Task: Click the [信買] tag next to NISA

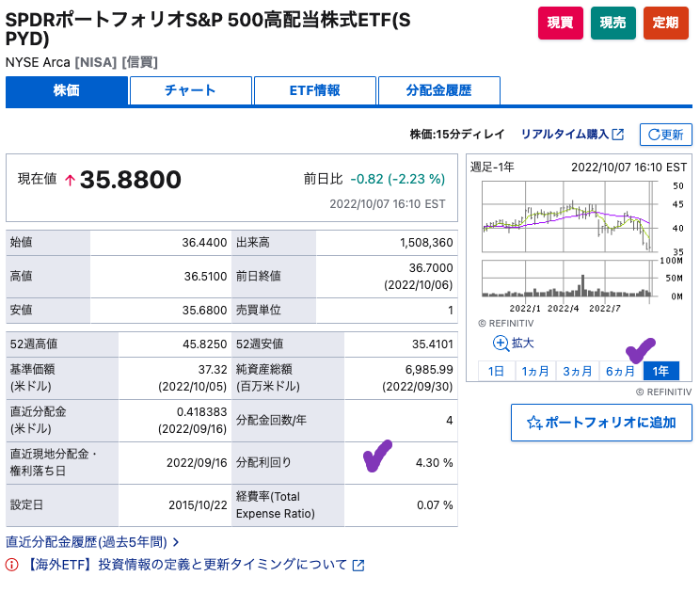Action: [x=140, y=62]
